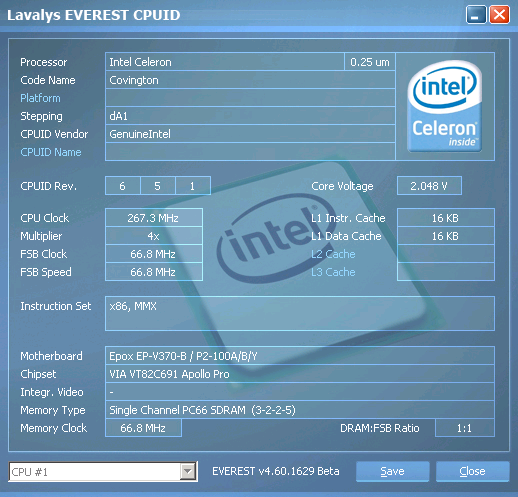Click the 'Processor' label

pyautogui.click(x=44, y=62)
